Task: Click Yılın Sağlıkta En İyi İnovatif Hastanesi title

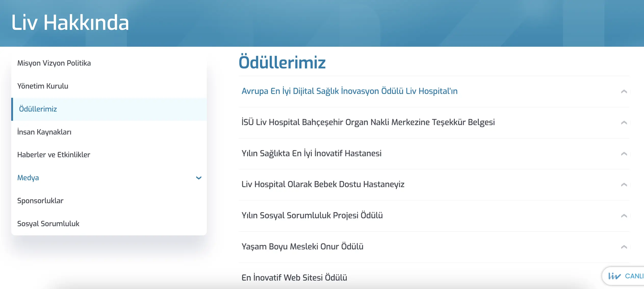Action: point(312,153)
